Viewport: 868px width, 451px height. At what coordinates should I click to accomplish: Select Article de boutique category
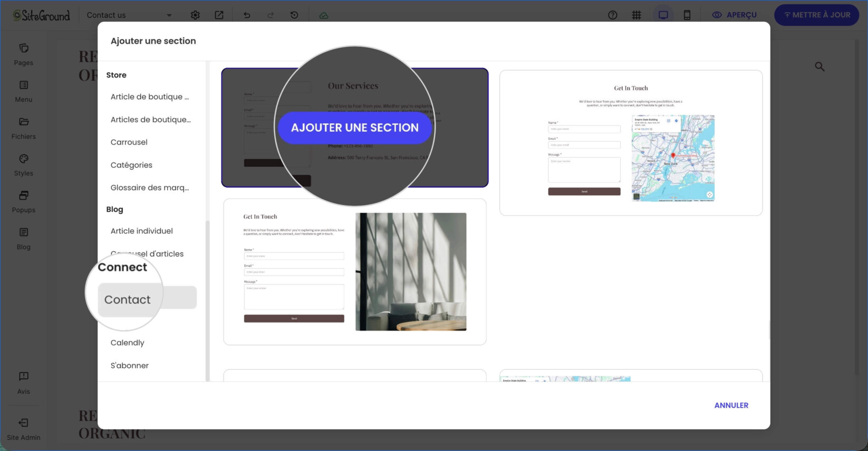[150, 97]
